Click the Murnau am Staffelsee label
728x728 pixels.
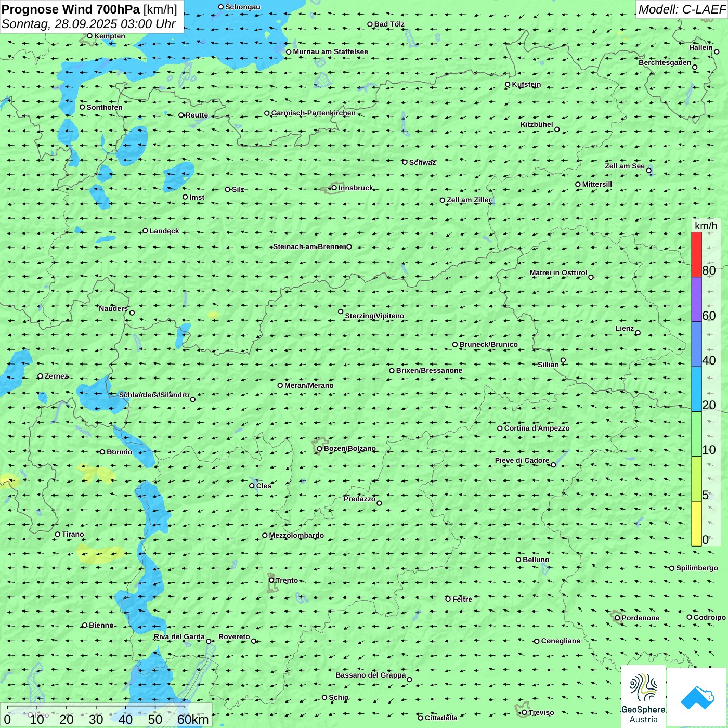(x=330, y=51)
